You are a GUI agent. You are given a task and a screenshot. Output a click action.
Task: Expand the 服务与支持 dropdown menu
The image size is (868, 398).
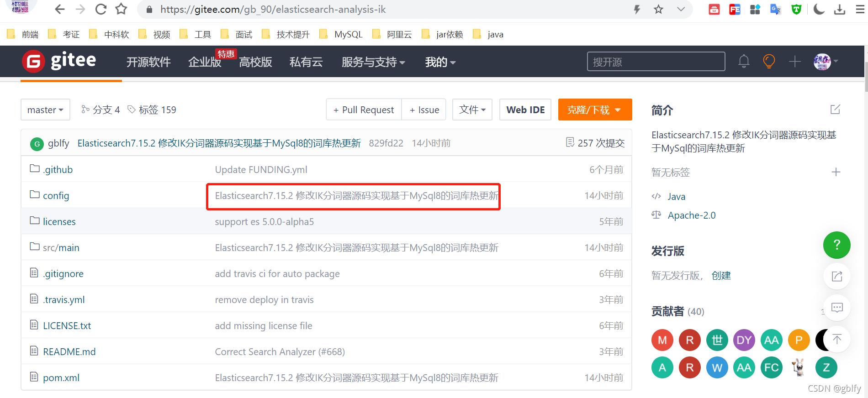click(373, 62)
